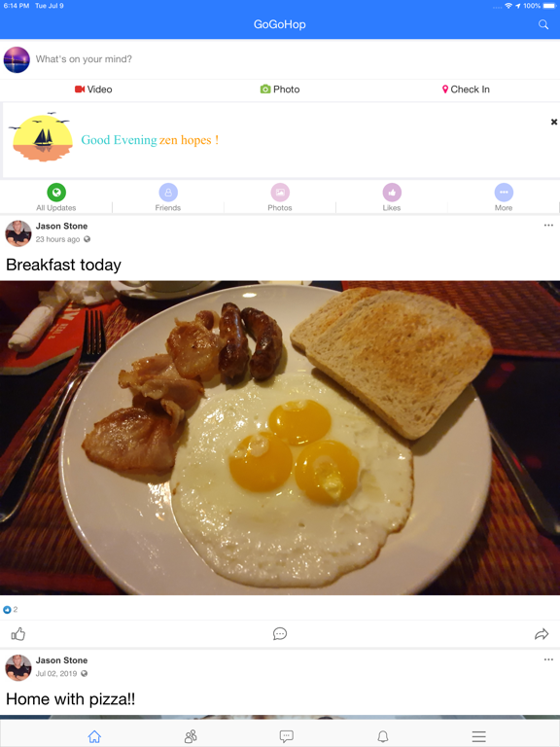The image size is (560, 747).
Task: Open the friends icon in bottom bar
Action: click(x=191, y=736)
